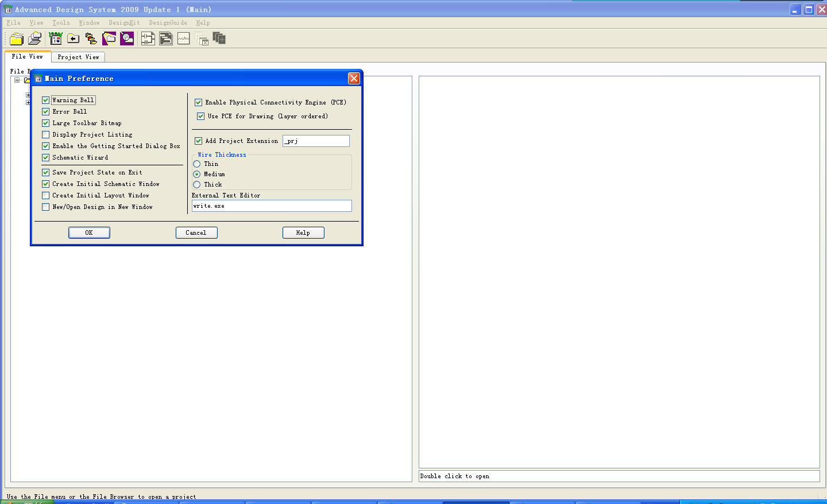Click the 'External Text Editor' label
827x504 pixels.
click(x=226, y=195)
